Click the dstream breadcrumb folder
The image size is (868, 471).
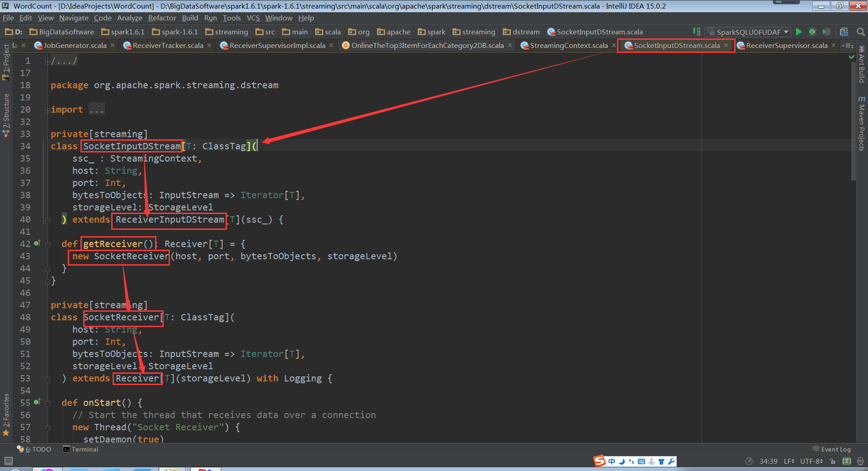pyautogui.click(x=521, y=32)
